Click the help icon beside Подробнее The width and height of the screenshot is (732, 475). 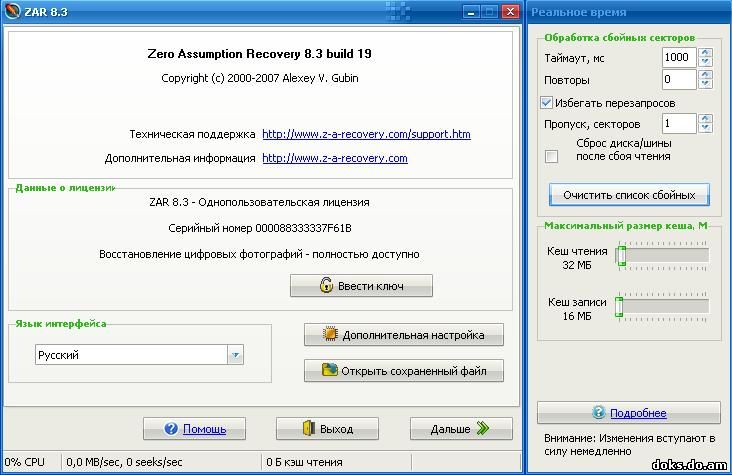[598, 412]
